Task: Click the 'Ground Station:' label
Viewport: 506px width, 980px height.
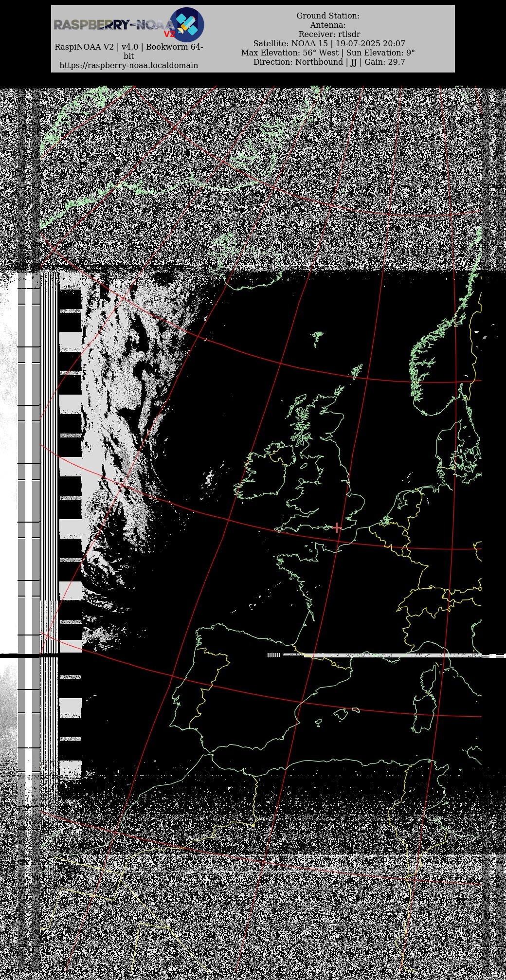Action: 328,16
